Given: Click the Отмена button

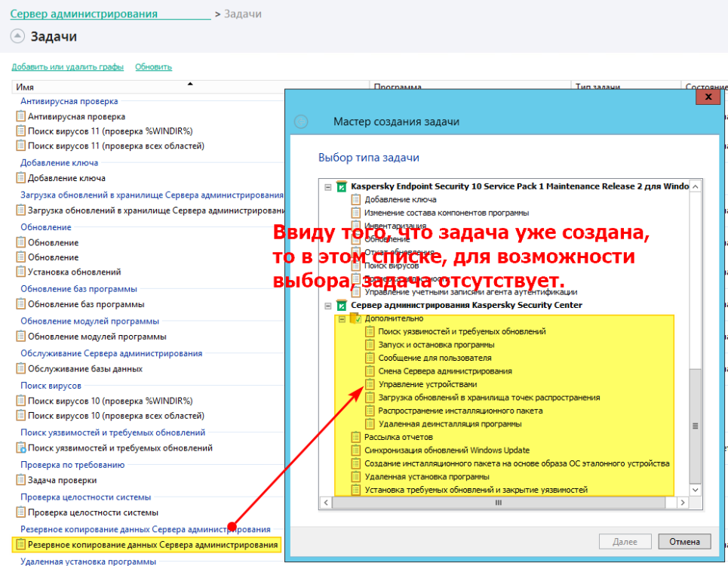Looking at the screenshot, I should (683, 541).
